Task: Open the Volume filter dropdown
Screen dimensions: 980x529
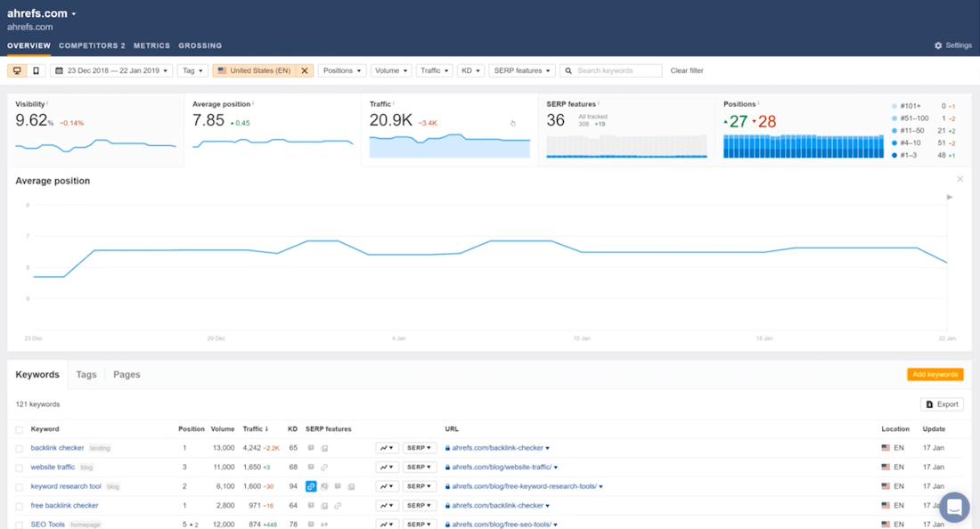Action: click(390, 70)
